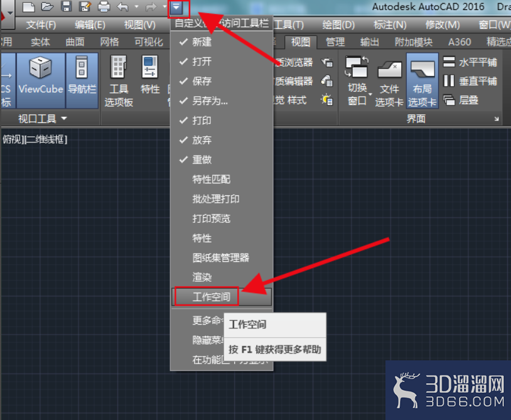This screenshot has width=511, height=420.
Task: Enable 特性 in the customize menu
Action: (x=222, y=238)
